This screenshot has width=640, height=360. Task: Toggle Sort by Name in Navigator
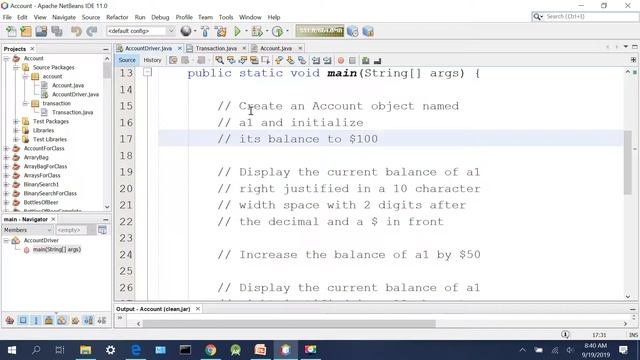89,320
